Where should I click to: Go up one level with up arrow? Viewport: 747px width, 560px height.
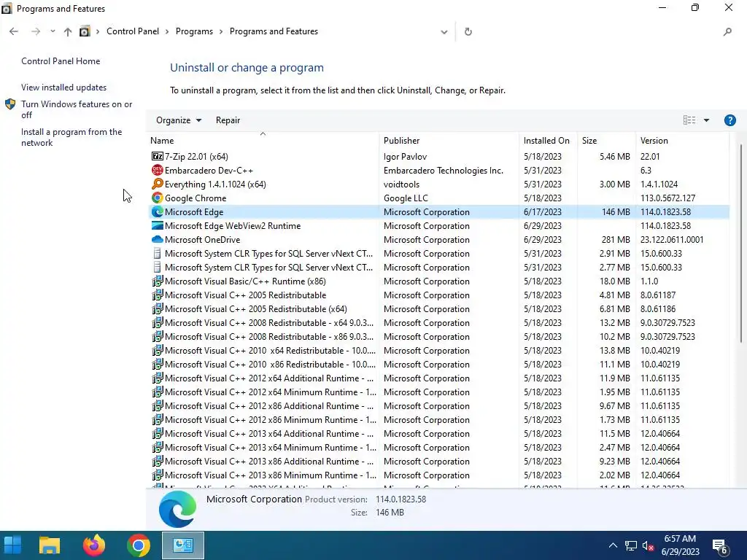pos(68,31)
